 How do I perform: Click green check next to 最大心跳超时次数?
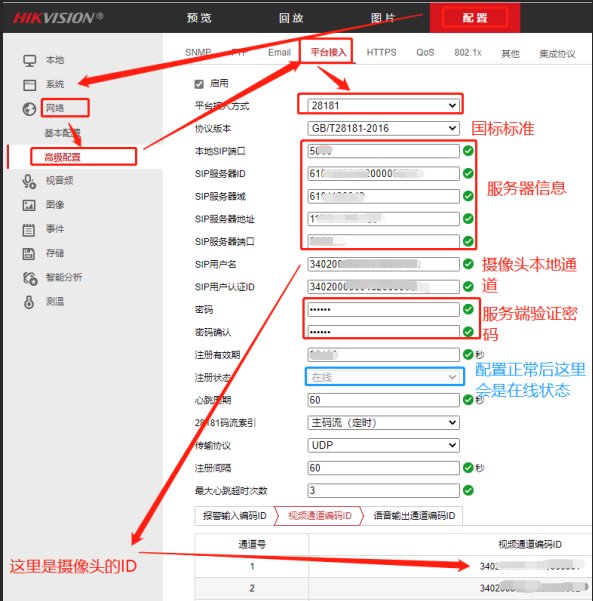point(468,490)
